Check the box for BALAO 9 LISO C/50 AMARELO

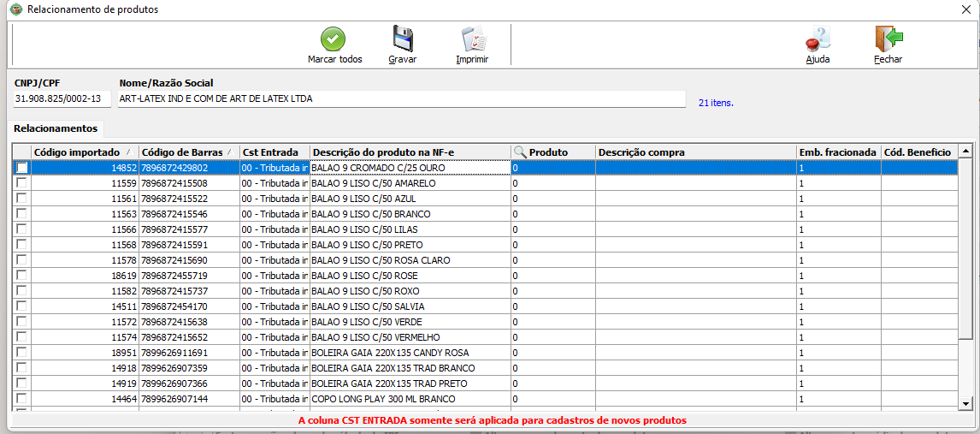point(22,183)
